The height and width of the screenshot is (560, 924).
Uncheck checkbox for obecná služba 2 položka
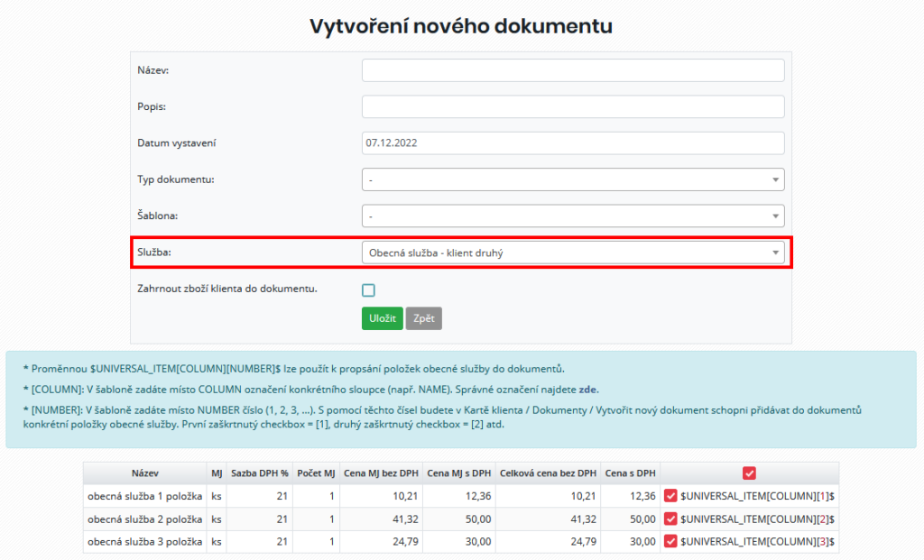click(x=672, y=519)
